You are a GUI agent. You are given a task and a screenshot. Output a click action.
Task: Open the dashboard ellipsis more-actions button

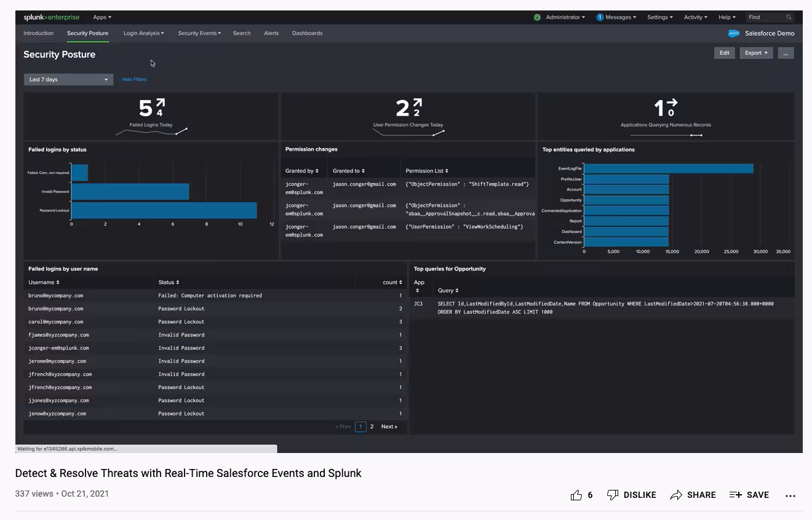(x=786, y=53)
